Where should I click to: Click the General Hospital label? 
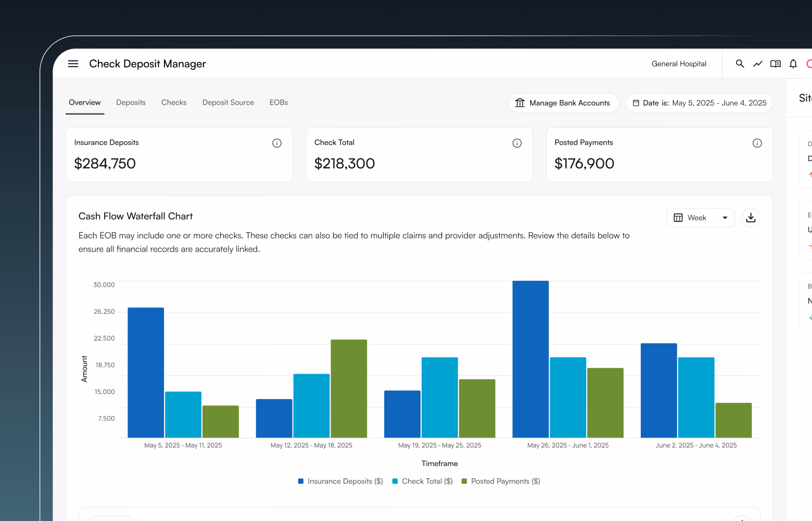coord(679,64)
